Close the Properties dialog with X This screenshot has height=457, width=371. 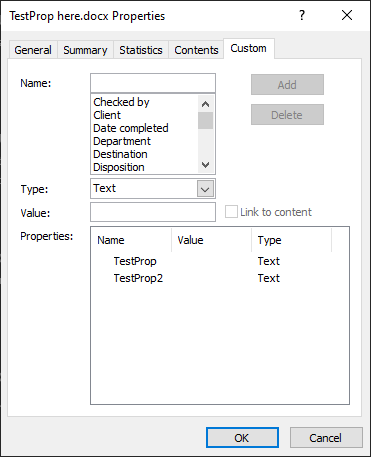tap(347, 15)
